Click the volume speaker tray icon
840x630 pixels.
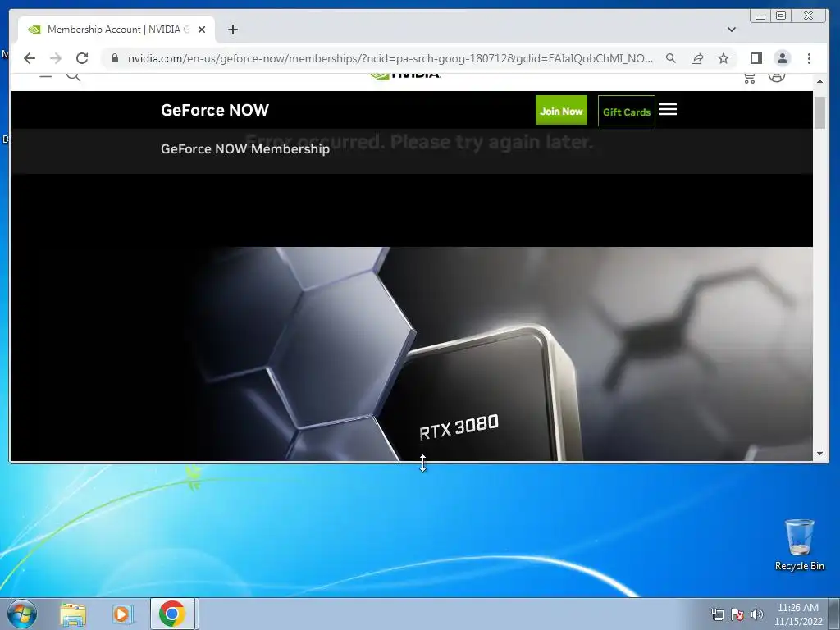click(x=757, y=614)
